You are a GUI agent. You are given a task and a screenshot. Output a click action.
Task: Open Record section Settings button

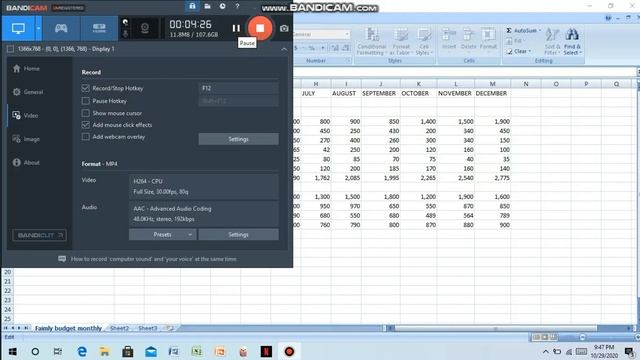click(238, 139)
